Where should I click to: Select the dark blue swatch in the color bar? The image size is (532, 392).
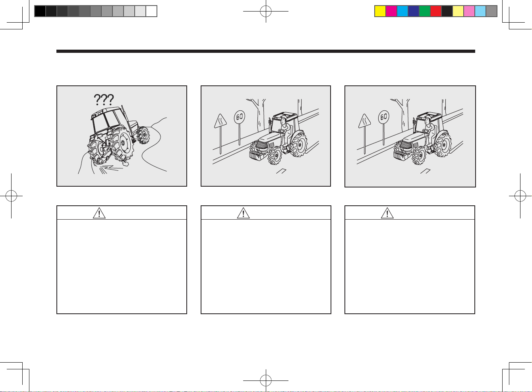(414, 11)
